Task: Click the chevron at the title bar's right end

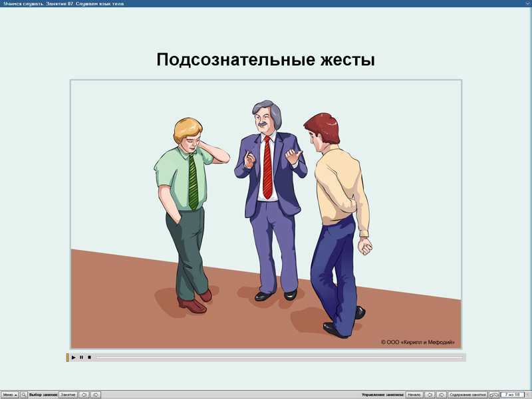Action: click(527, 3)
